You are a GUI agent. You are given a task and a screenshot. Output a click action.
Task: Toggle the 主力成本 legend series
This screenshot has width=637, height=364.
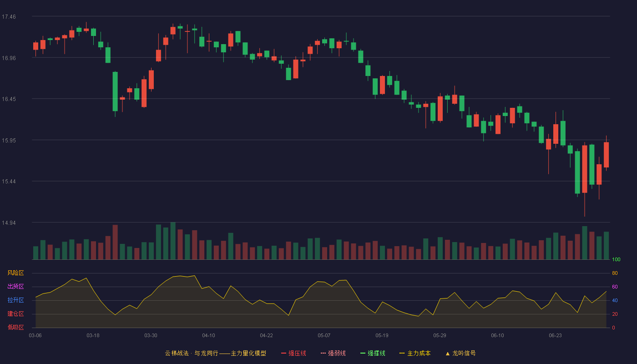415,353
